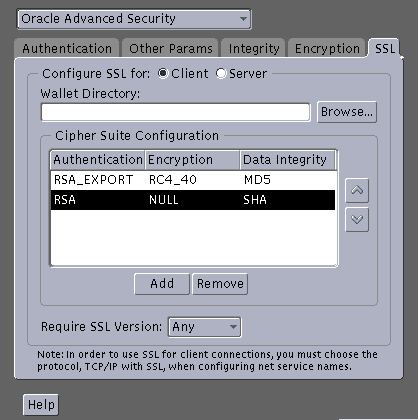This screenshot has height=420, width=418.
Task: Focus the Wallet Directory input field
Action: point(176,112)
